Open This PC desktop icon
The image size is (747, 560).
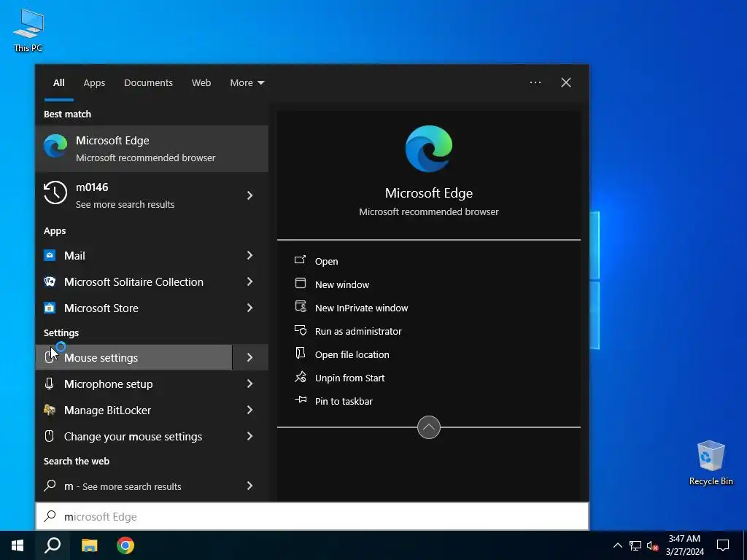28,30
